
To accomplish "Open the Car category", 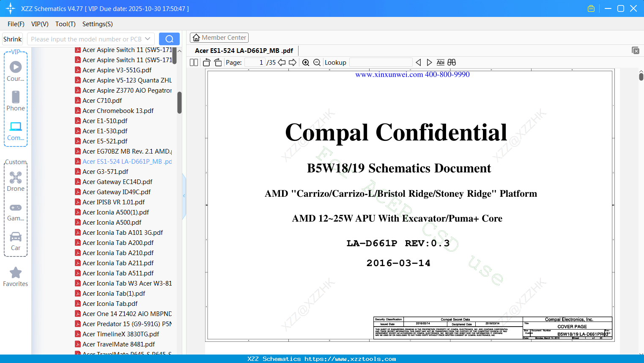I will coord(16,241).
